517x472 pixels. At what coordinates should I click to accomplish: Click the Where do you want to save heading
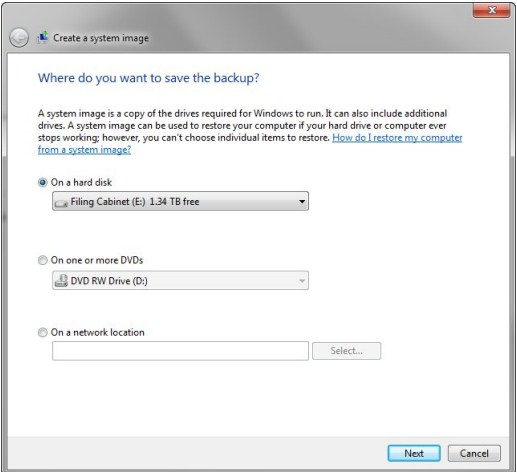(149, 78)
